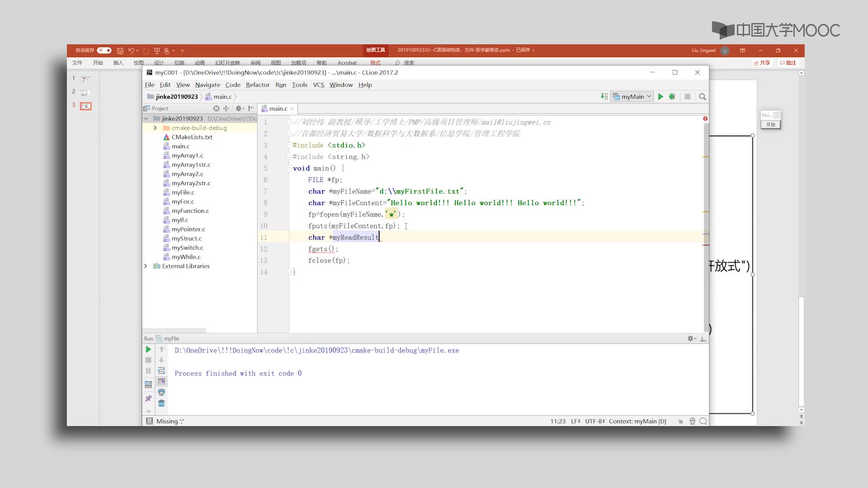Viewport: 868px width, 488px height.
Task: Click the inspector hector icon in the status bar
Action: click(x=692, y=421)
